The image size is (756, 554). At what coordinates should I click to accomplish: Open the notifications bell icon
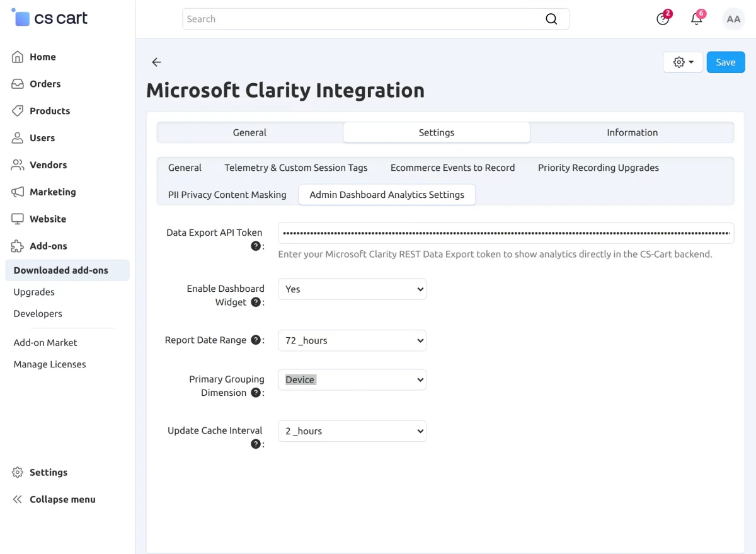697,19
